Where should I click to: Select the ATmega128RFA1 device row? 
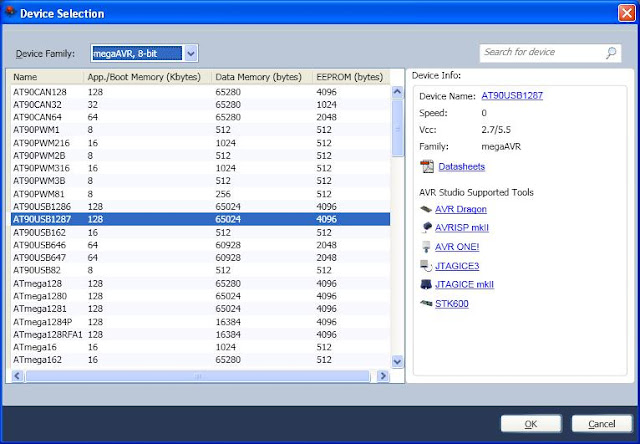[200, 334]
